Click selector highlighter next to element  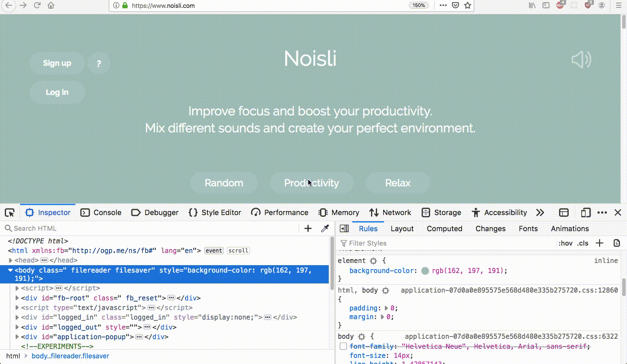[x=373, y=261]
